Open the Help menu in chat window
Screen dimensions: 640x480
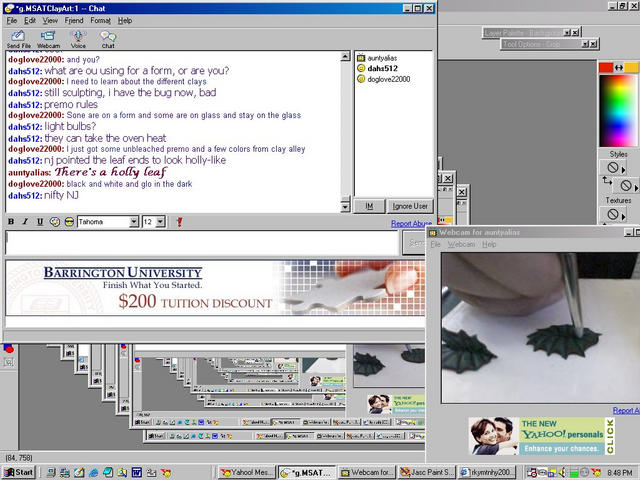click(x=125, y=20)
